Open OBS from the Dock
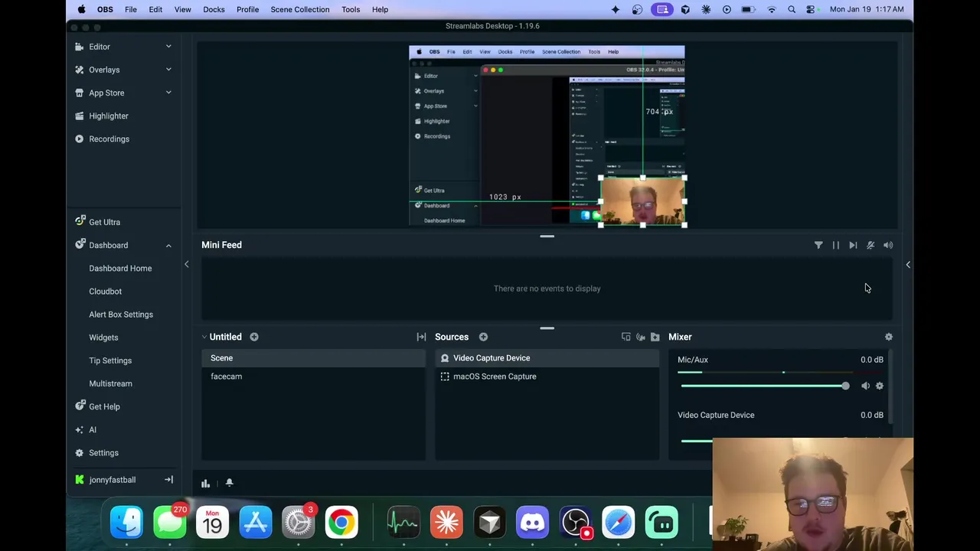Screen dimensions: 980x551 pos(576,523)
